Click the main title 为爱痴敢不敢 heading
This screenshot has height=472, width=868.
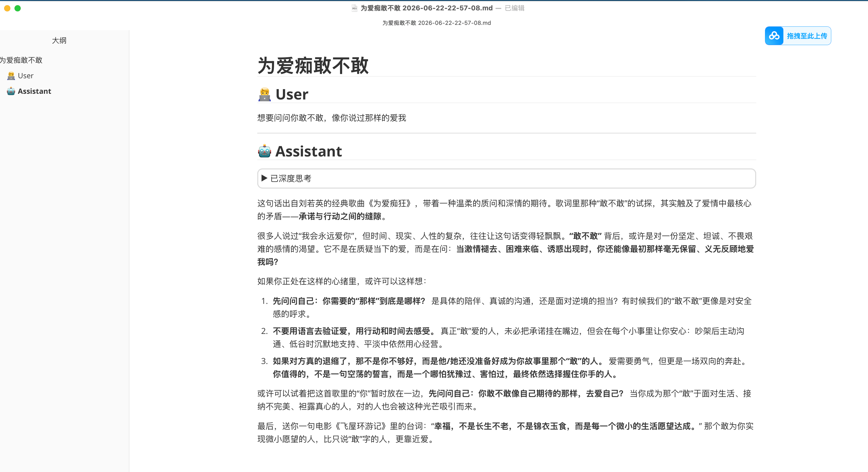313,65
